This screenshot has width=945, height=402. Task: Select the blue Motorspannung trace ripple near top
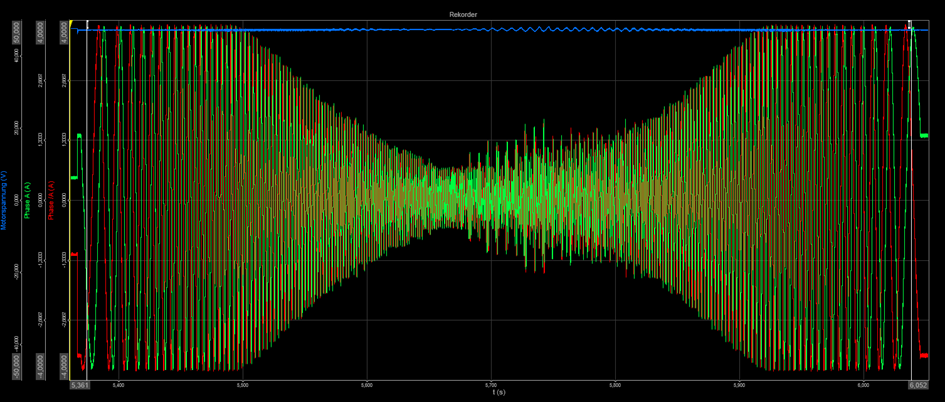click(x=542, y=29)
